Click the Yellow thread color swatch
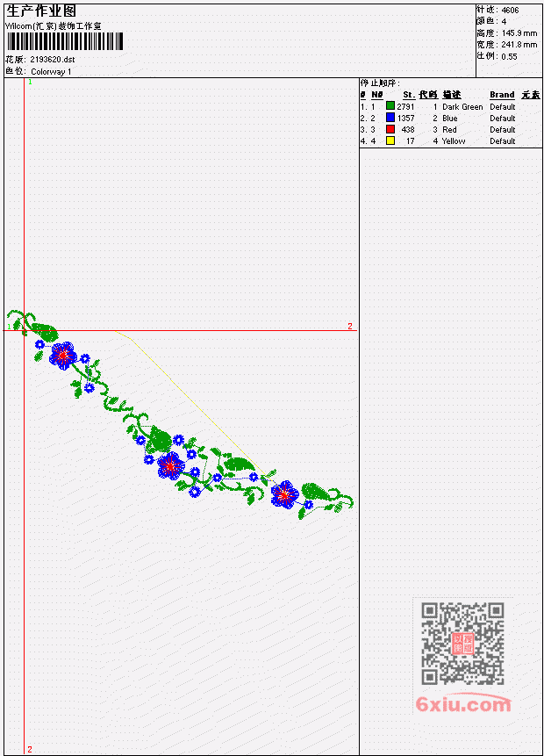The width and height of the screenshot is (544, 756). click(390, 140)
